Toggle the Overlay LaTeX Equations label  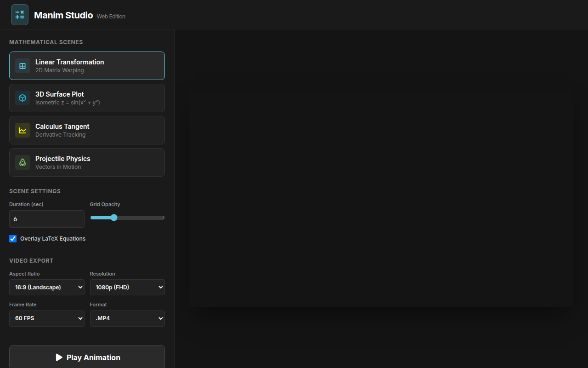click(x=53, y=239)
